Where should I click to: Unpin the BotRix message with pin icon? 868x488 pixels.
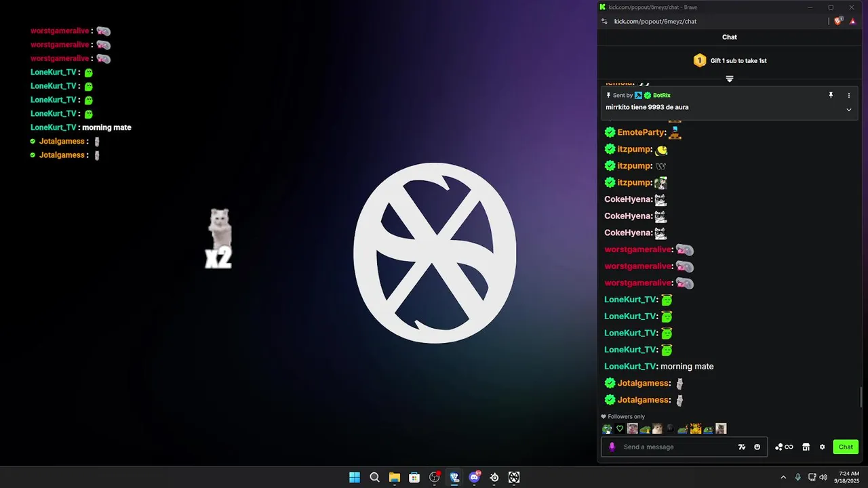tap(831, 96)
